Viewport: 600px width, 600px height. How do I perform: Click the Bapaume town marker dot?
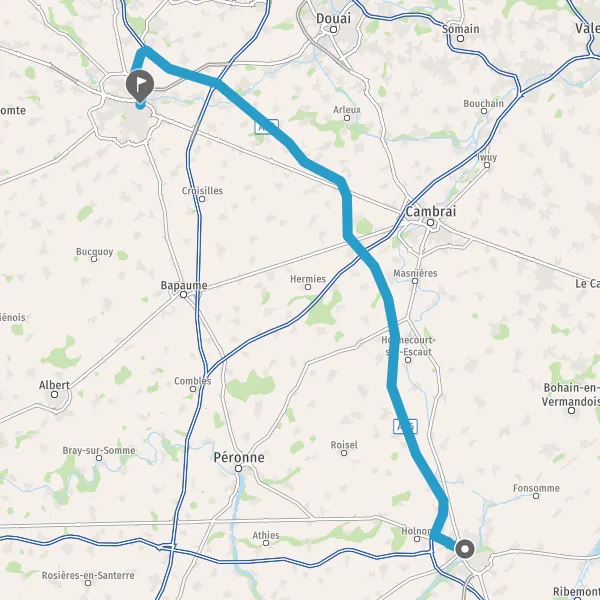click(x=184, y=295)
